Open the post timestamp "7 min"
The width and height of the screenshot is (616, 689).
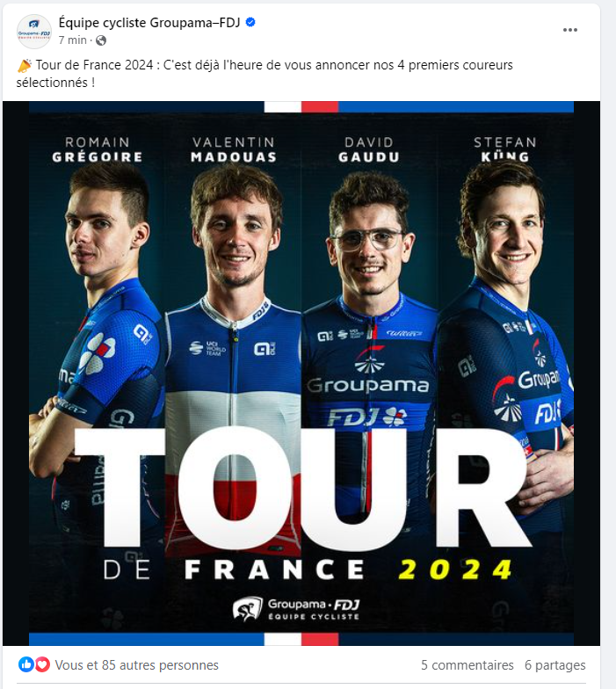pyautogui.click(x=72, y=40)
